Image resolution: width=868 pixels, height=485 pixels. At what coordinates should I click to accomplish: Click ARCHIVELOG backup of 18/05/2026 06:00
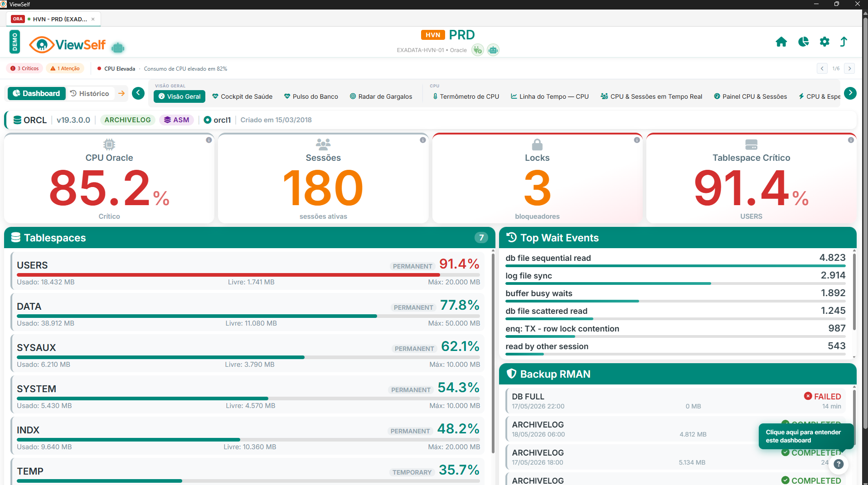point(676,429)
